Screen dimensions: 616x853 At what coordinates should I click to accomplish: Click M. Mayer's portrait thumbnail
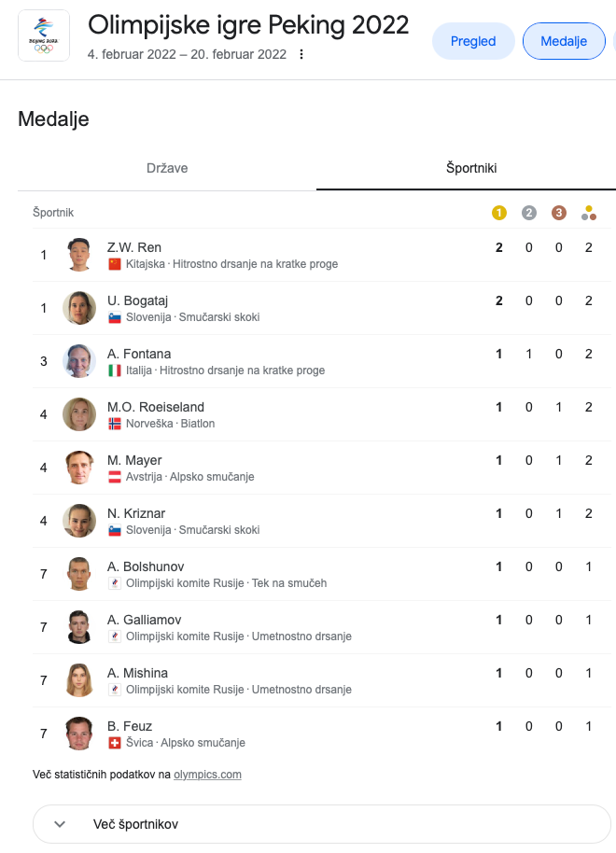[x=79, y=468]
